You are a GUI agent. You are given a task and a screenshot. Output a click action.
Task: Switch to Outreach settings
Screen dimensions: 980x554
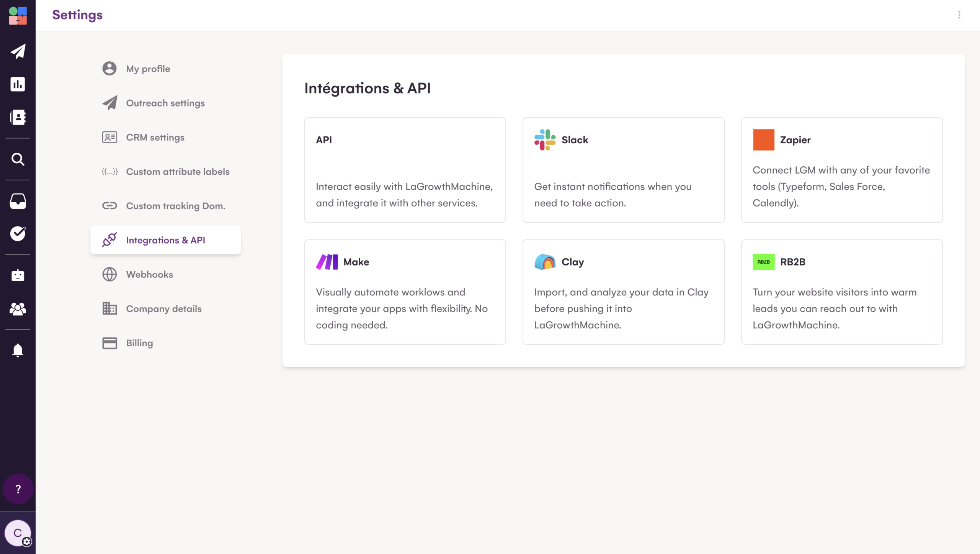point(165,103)
